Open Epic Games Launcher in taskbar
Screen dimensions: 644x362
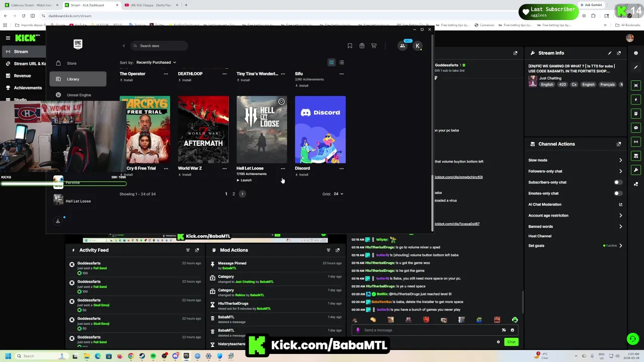pos(186,356)
